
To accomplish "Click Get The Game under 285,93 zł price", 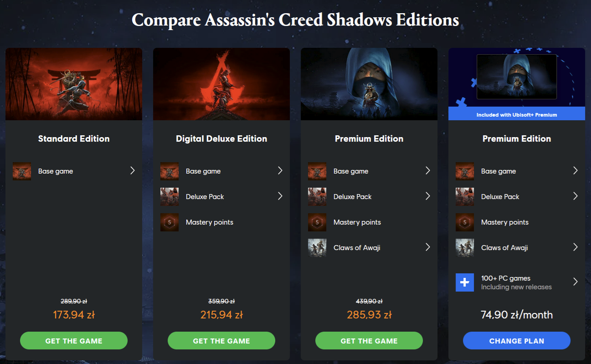I will click(x=369, y=341).
